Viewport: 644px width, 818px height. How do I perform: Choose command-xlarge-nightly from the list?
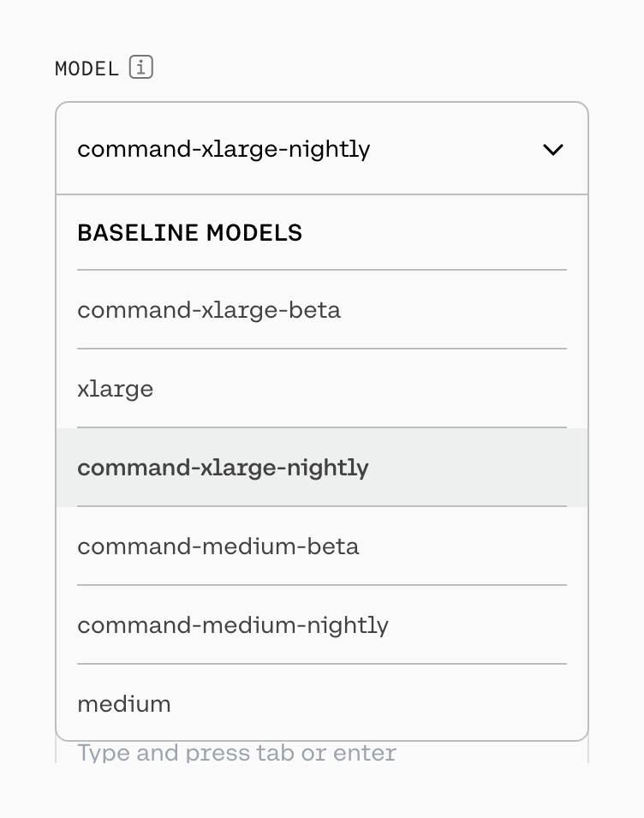point(223,468)
